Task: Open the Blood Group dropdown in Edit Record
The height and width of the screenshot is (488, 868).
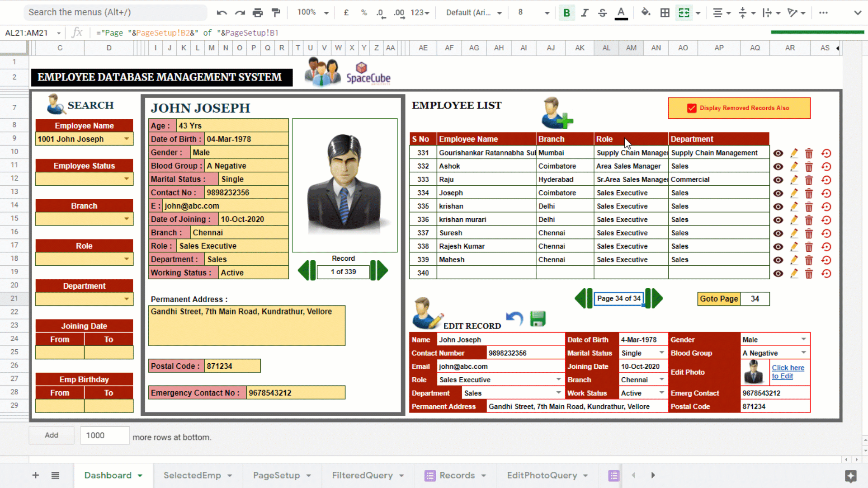Action: point(803,352)
